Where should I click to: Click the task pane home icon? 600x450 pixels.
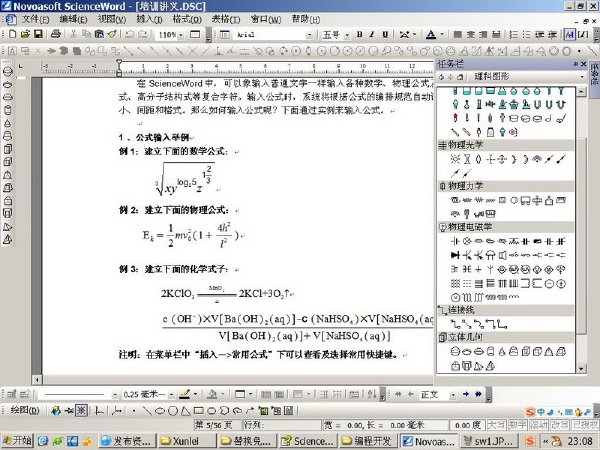(460, 77)
